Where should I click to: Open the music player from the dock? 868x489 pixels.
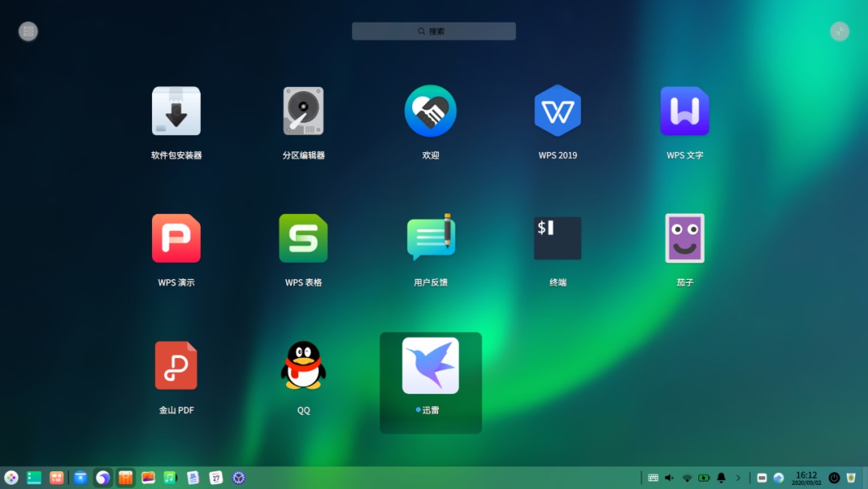(170, 478)
